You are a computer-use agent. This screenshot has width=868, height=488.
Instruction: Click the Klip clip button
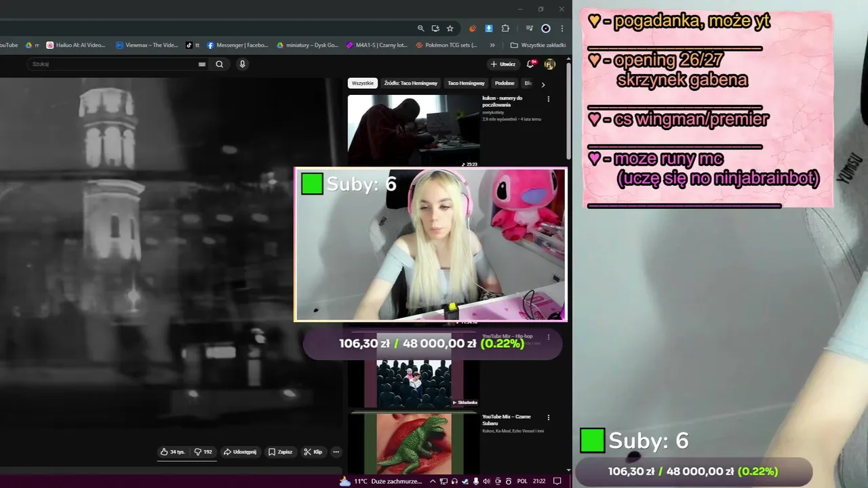pyautogui.click(x=313, y=452)
